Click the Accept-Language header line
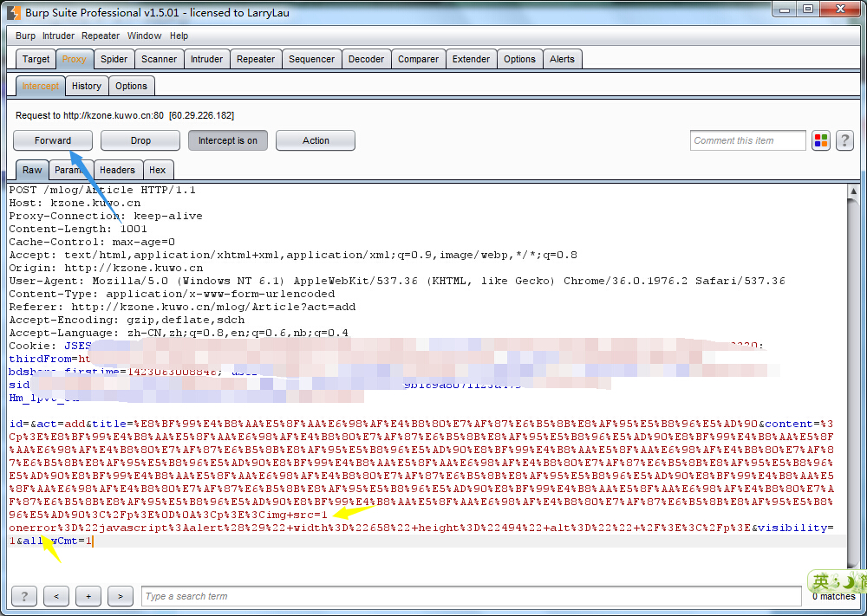The width and height of the screenshot is (867, 616). click(x=179, y=333)
